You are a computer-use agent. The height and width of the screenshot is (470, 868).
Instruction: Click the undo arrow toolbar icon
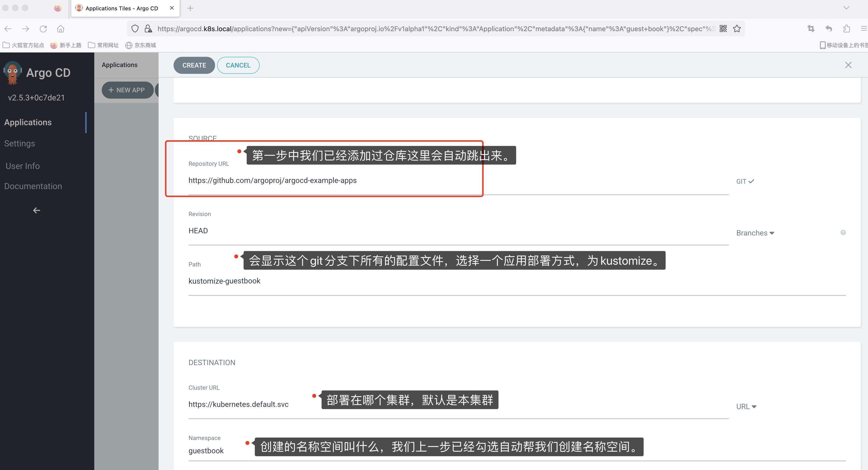(x=829, y=29)
